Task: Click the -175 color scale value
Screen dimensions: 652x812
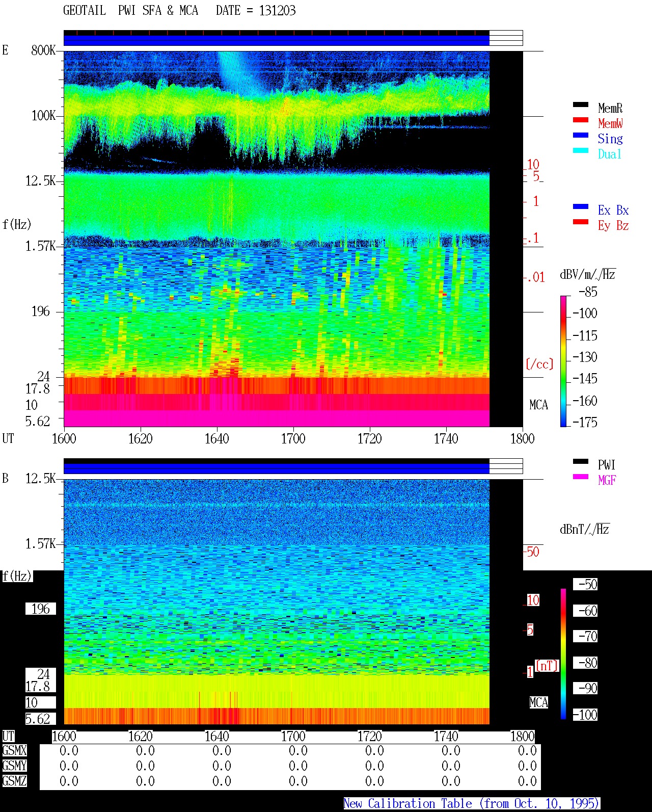Action: coord(585,423)
